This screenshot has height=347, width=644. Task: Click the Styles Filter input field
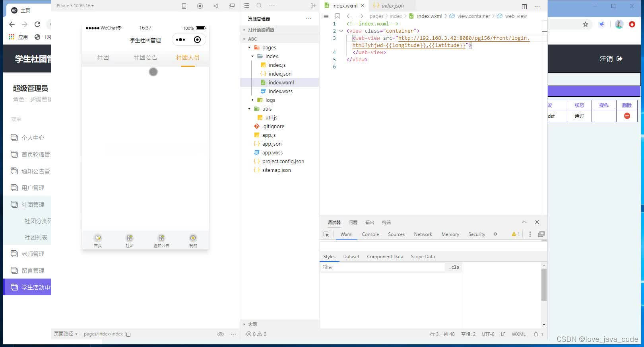382,267
